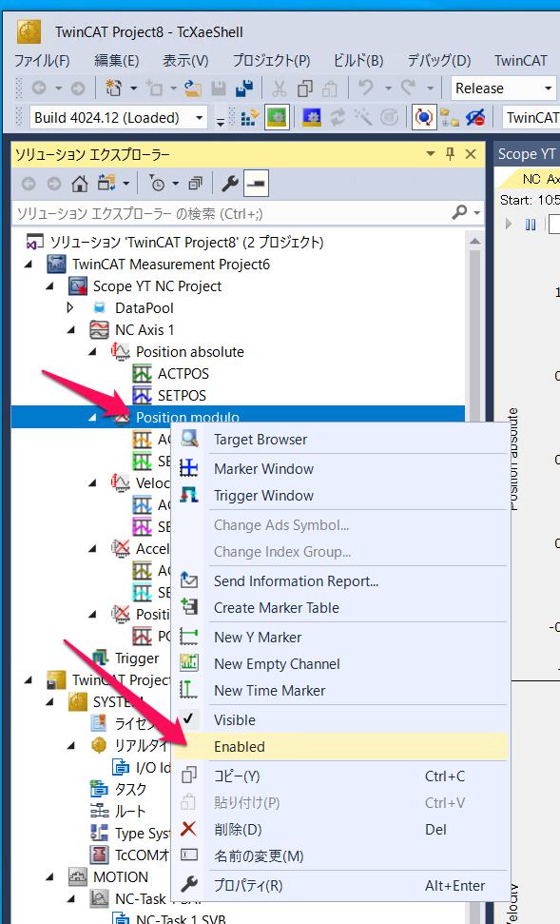Close the Solution Explorer panel

[x=471, y=154]
